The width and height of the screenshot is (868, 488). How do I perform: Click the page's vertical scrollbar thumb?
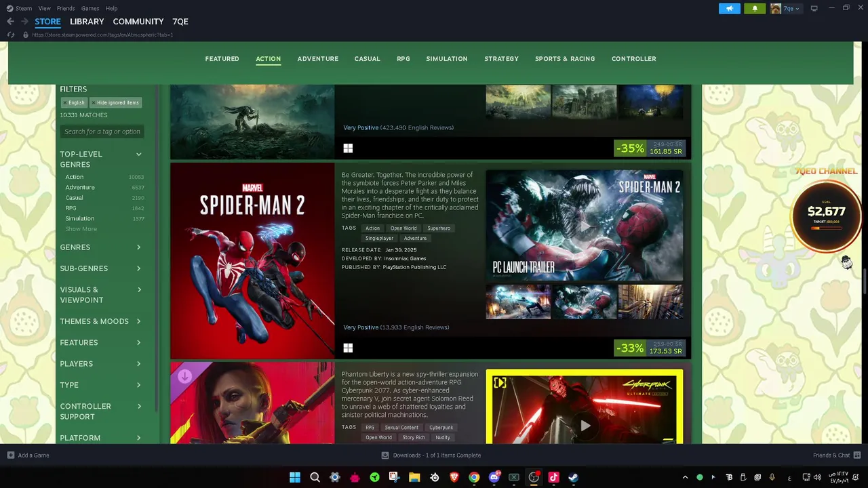(x=865, y=281)
